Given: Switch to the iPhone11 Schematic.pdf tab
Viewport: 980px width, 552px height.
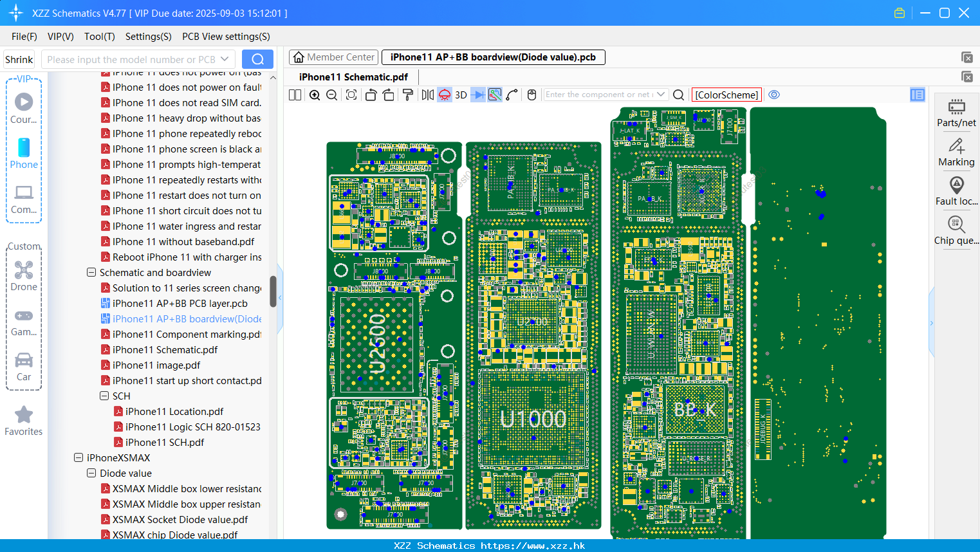Looking at the screenshot, I should coord(353,77).
